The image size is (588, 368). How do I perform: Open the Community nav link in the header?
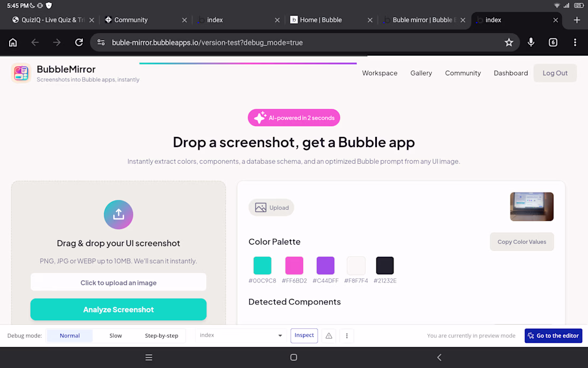click(x=463, y=73)
